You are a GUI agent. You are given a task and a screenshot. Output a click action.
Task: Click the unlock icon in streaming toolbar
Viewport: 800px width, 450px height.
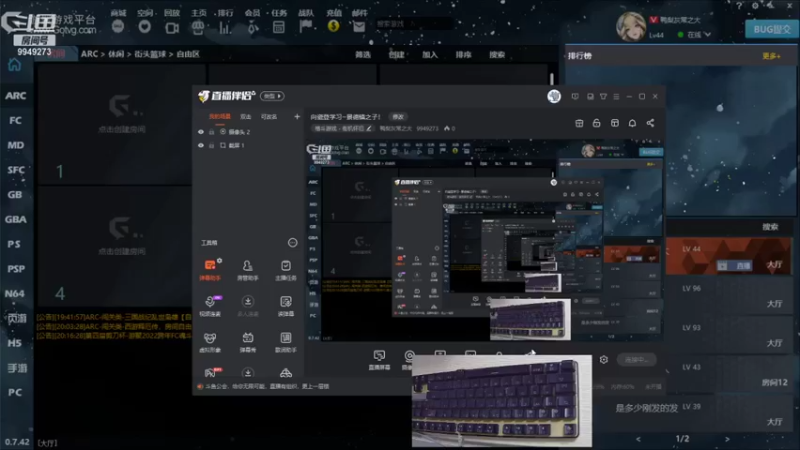pyautogui.click(x=596, y=123)
